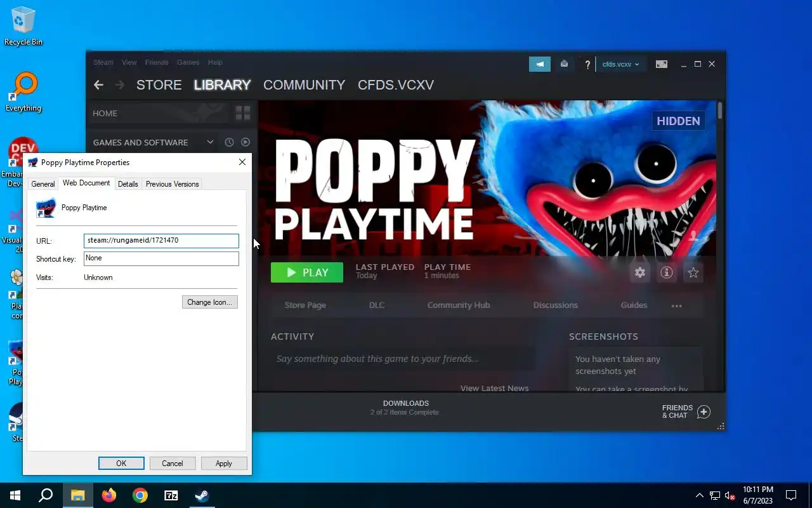
Task: Switch to Steam taskbar icon
Action: pyautogui.click(x=202, y=495)
